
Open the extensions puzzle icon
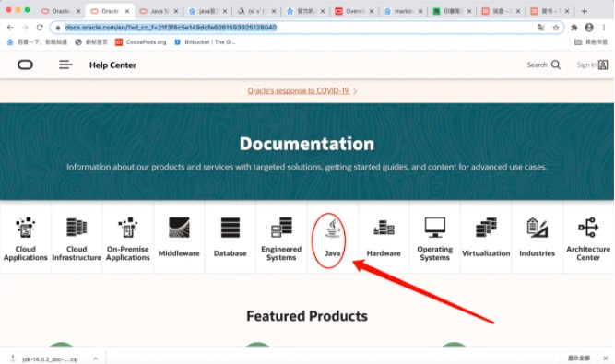coord(574,28)
